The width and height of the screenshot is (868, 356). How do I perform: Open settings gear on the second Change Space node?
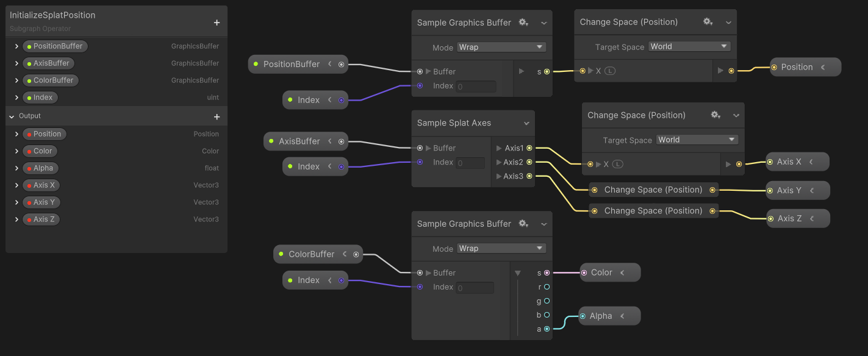(x=715, y=114)
